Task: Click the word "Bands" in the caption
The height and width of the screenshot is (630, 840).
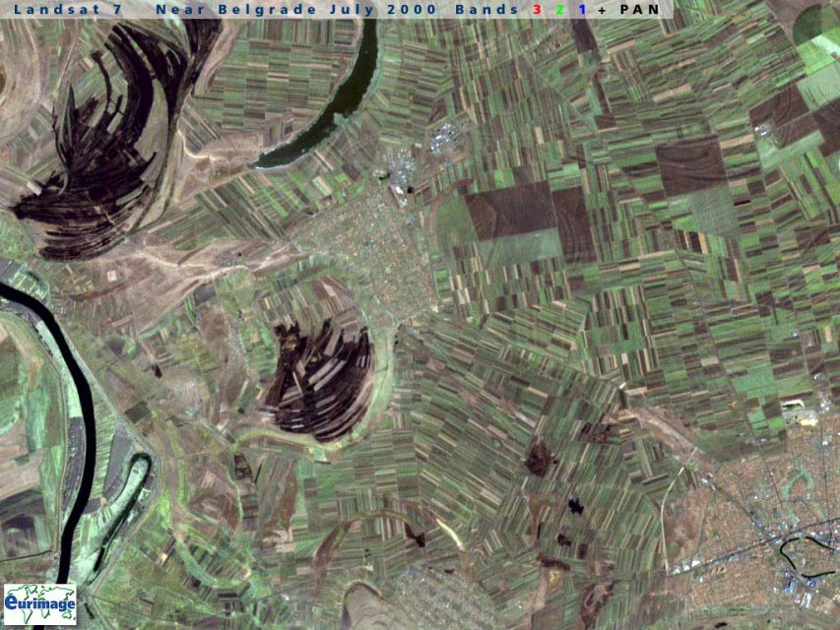Action: [487, 9]
